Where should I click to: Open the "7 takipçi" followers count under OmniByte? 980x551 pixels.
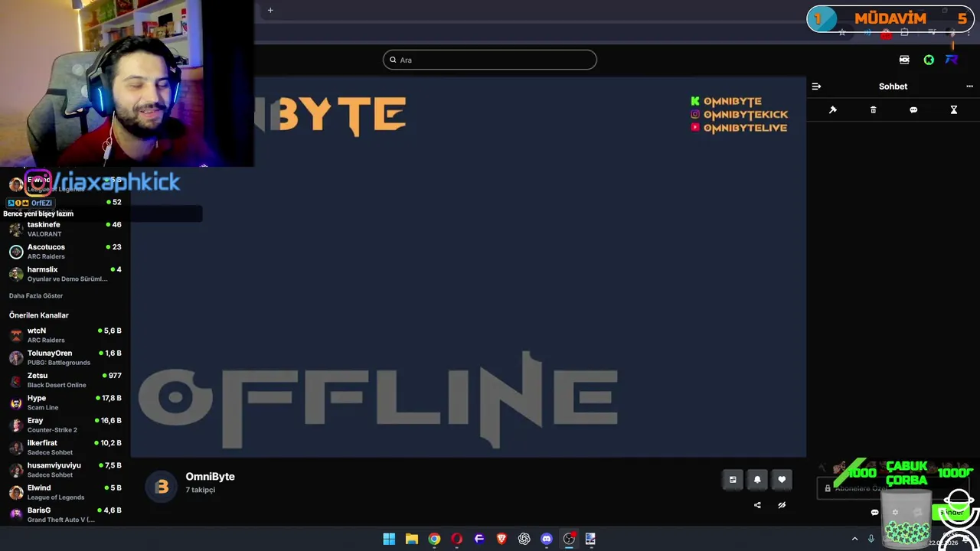[201, 490]
